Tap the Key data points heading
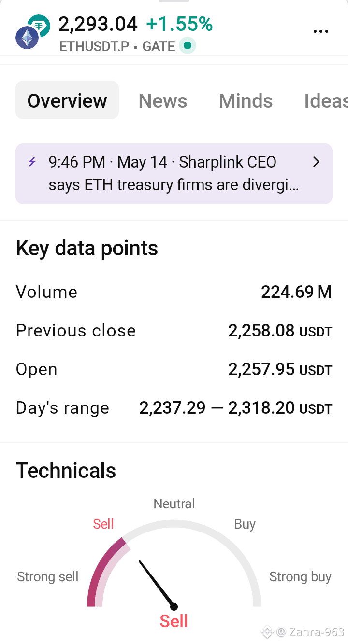This screenshot has height=644, width=348. tap(87, 248)
